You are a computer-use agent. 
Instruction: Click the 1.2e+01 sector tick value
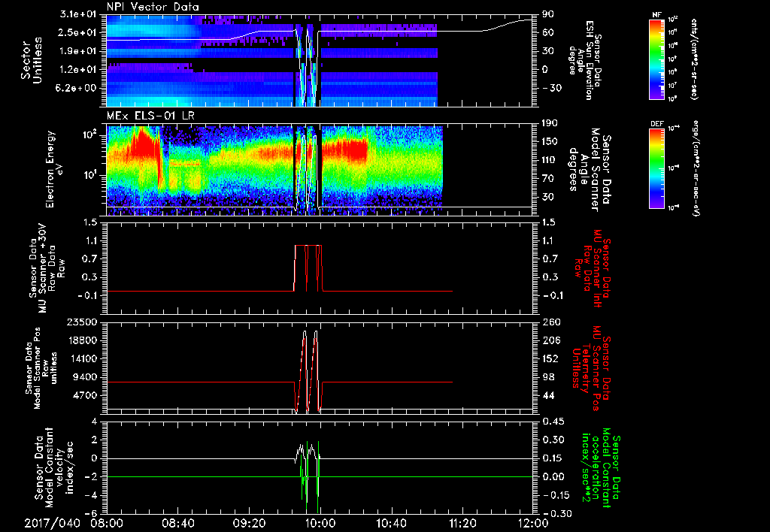point(80,69)
